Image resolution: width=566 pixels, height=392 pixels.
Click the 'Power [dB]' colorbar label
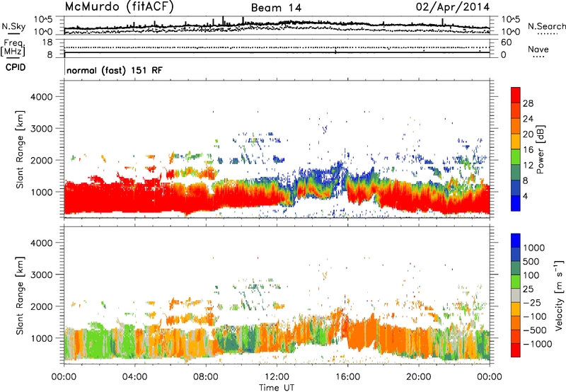click(541, 149)
